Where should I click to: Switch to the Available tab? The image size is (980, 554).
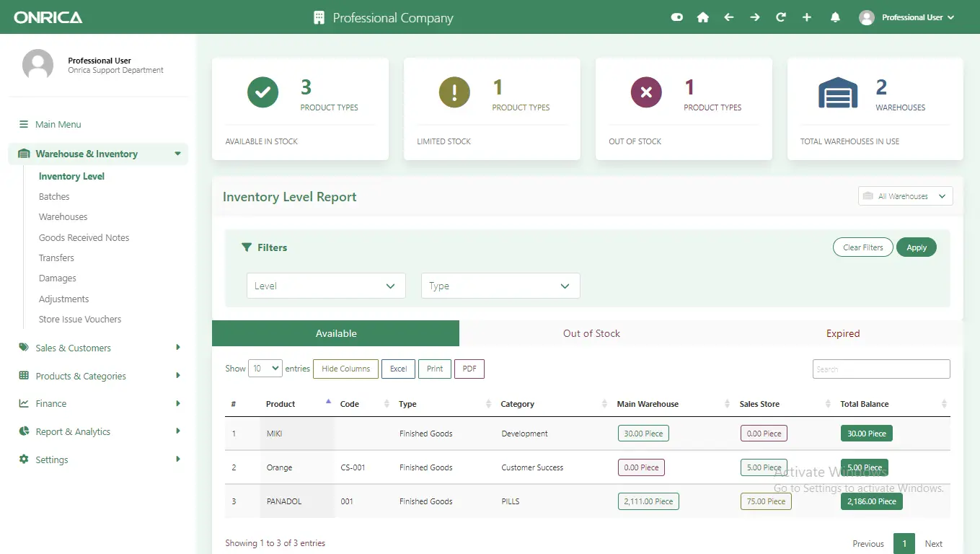click(336, 333)
